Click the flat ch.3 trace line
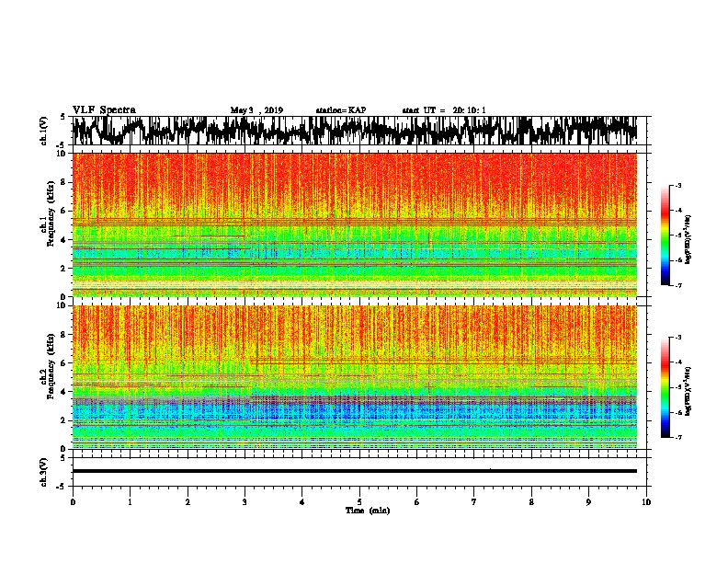Viewport: 728px width, 563px height. pos(355,471)
